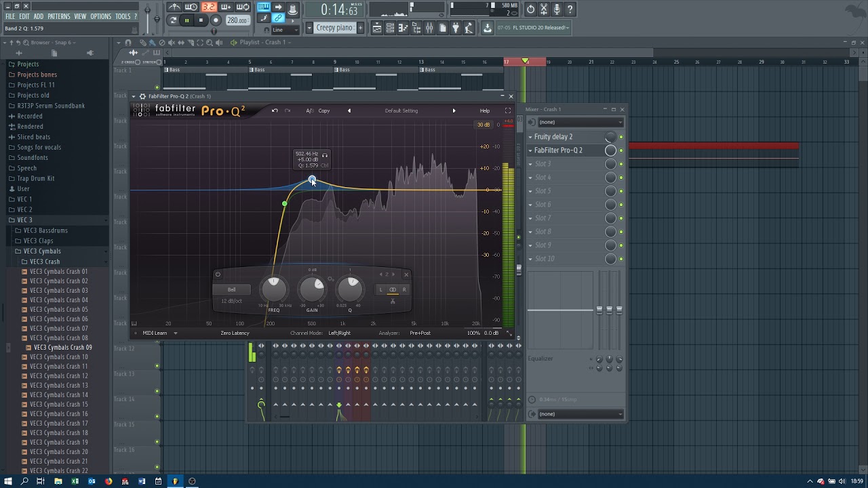Select previous band arrow in band panel
This screenshot has width=868, height=488.
380,274
